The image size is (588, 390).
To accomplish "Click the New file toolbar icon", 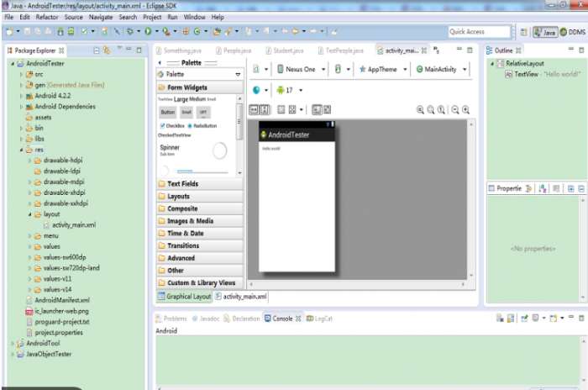I will [x=9, y=32].
